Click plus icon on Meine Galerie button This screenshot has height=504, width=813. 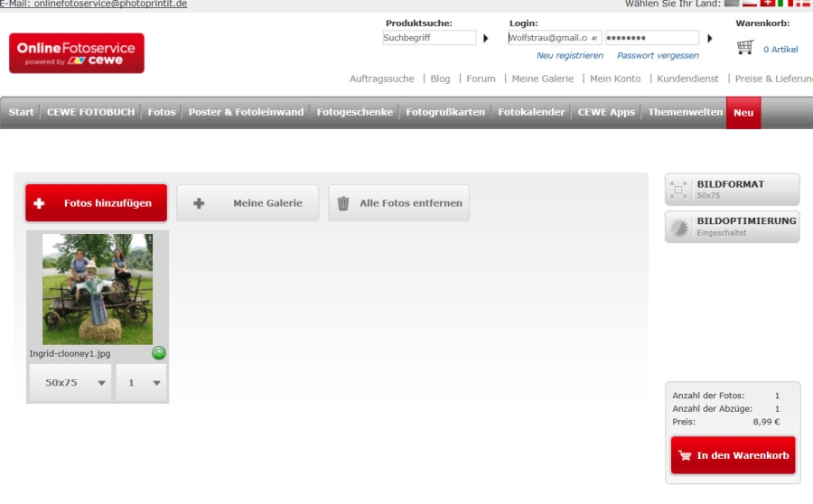tap(199, 203)
